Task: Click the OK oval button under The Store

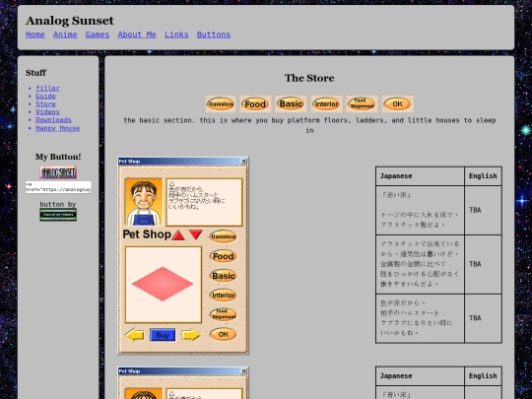Action: 398,103
